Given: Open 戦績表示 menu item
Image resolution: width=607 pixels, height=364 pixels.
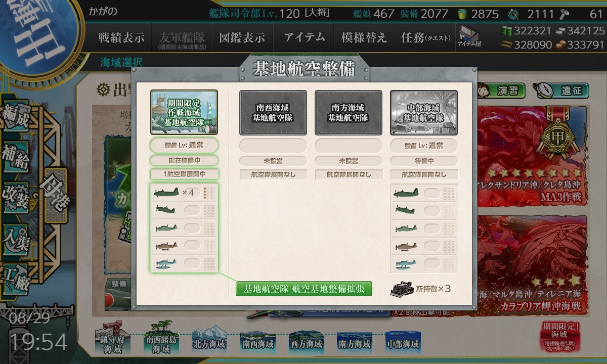Looking at the screenshot, I should point(121,38).
